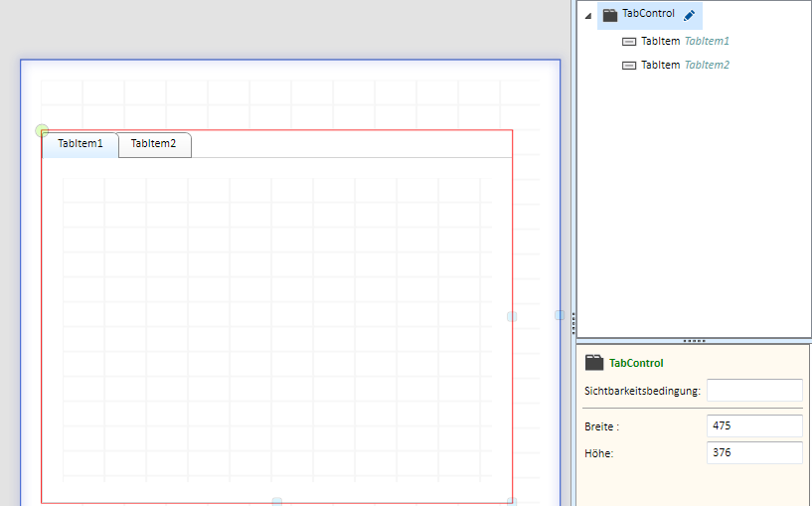The height and width of the screenshot is (506, 812).
Task: Click the TabItem2 row icon in tree
Action: pos(629,66)
